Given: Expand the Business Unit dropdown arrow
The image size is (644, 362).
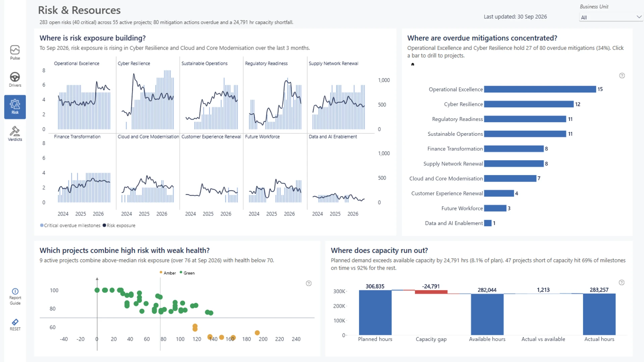Looking at the screenshot, I should point(639,17).
